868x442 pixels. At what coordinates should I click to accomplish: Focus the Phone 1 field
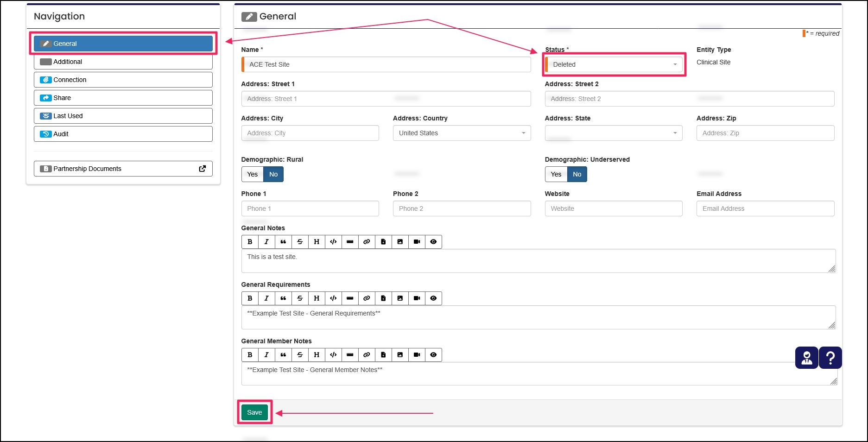point(310,208)
